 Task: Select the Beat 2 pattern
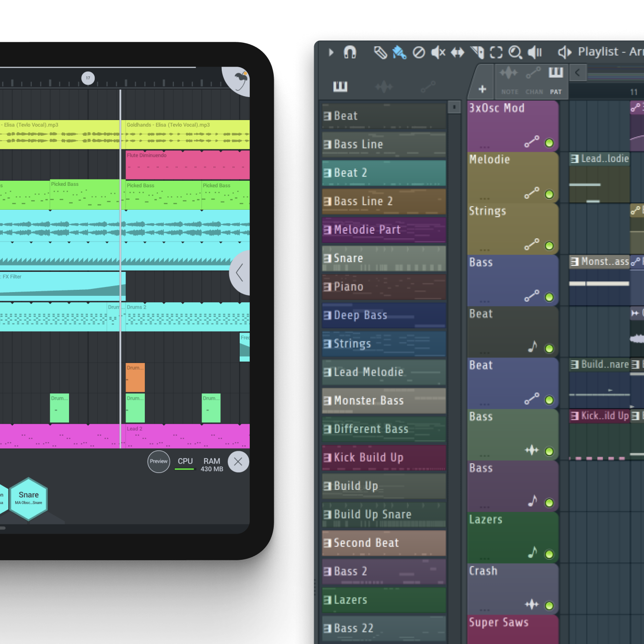384,173
